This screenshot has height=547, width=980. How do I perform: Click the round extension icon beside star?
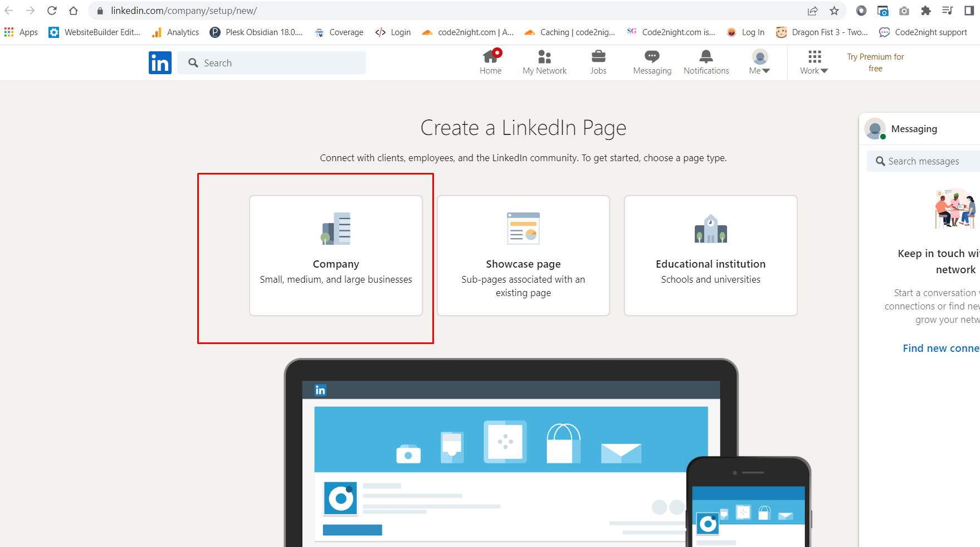(861, 11)
